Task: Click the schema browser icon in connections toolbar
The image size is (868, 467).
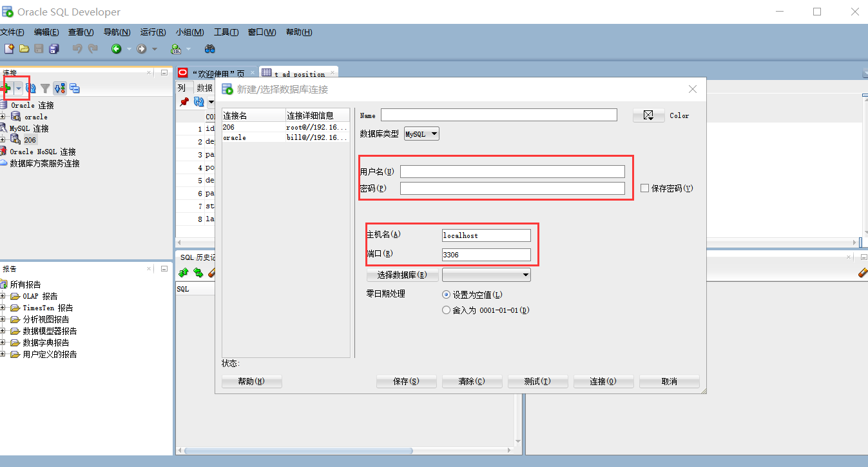Action: (60, 88)
